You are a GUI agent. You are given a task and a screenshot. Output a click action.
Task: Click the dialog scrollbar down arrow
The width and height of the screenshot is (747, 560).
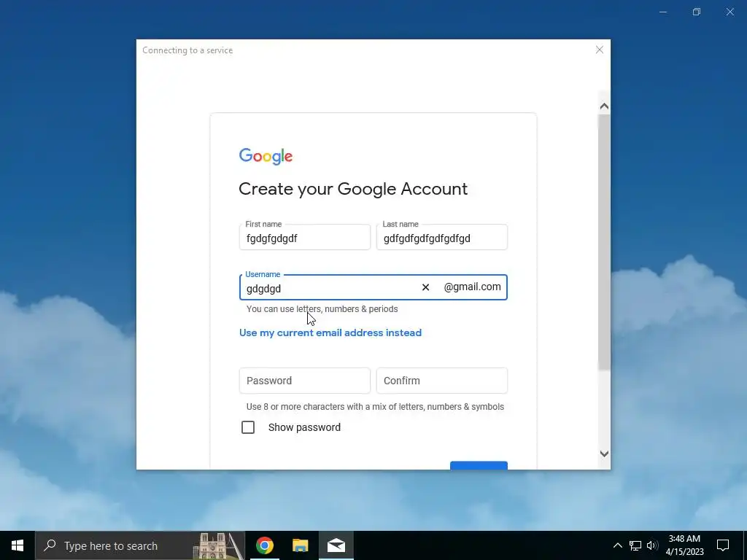tap(604, 454)
